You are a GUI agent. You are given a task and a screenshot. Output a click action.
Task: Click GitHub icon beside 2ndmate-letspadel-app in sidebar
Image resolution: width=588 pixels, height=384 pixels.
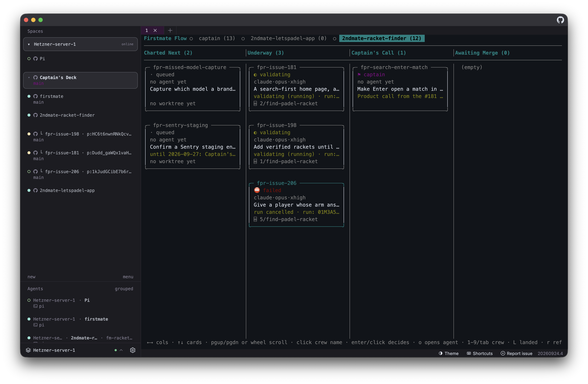(x=36, y=190)
